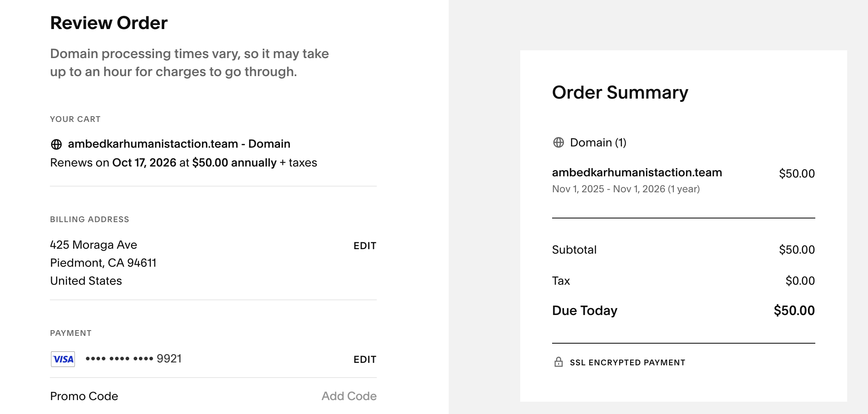Click the SSL padlock icon
868x414 pixels.
pyautogui.click(x=558, y=362)
